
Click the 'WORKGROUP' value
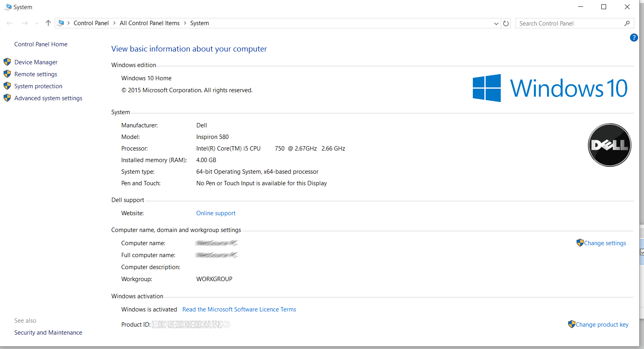click(x=214, y=279)
